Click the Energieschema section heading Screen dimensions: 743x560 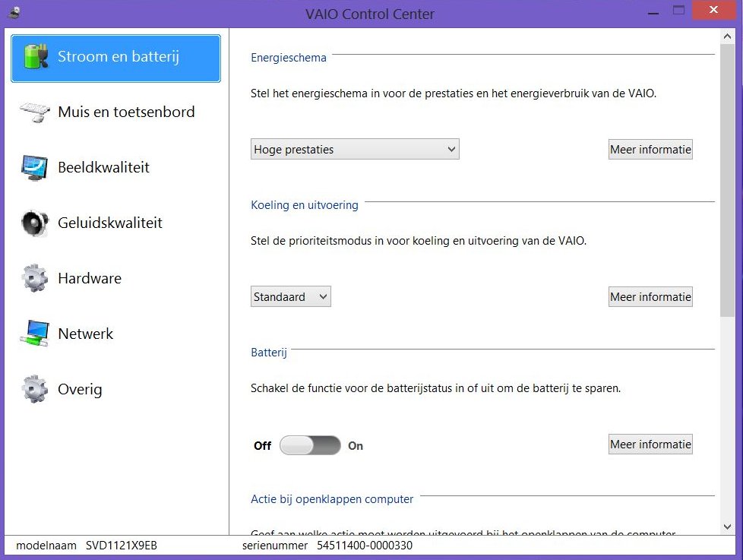pos(289,58)
